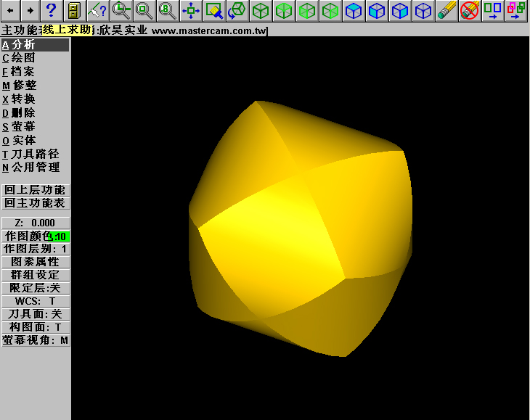The width and height of the screenshot is (530, 420).
Task: Open online help question mark icon
Action: click(x=51, y=10)
